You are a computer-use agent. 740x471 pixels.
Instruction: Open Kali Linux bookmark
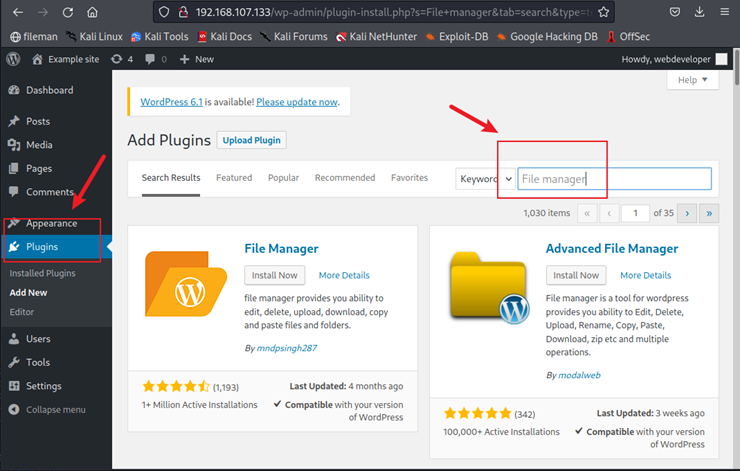click(x=94, y=37)
